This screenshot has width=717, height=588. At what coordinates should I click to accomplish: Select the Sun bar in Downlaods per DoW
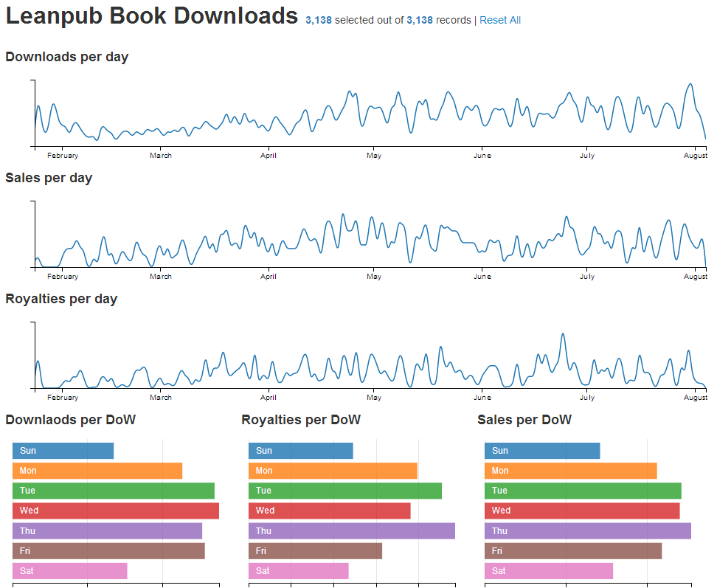(63, 450)
